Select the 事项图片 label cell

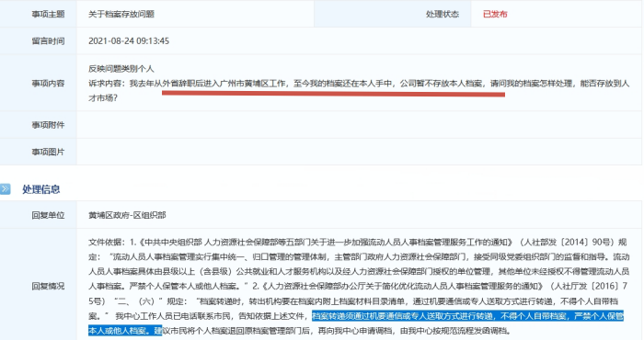click(39, 152)
